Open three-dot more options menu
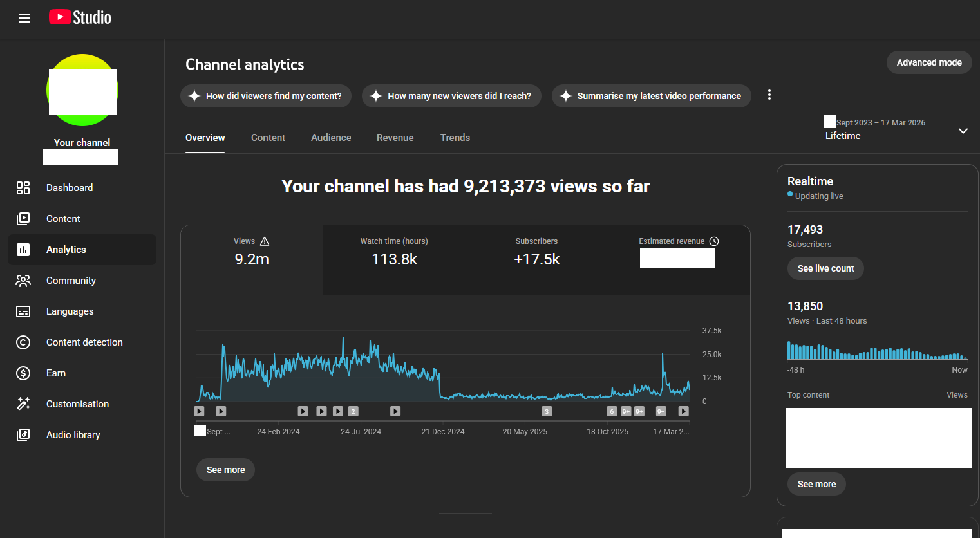Image resolution: width=980 pixels, height=538 pixels. click(769, 95)
